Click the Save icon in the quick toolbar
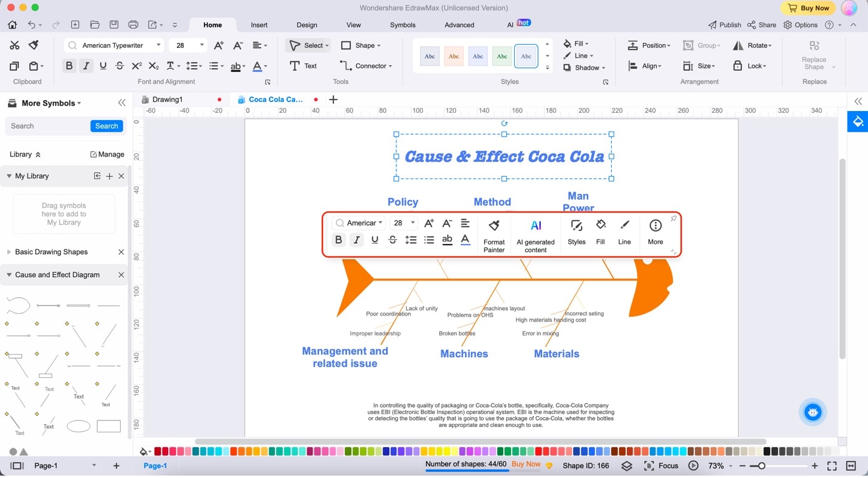Viewport: 868px width, 478px height. 114,25
